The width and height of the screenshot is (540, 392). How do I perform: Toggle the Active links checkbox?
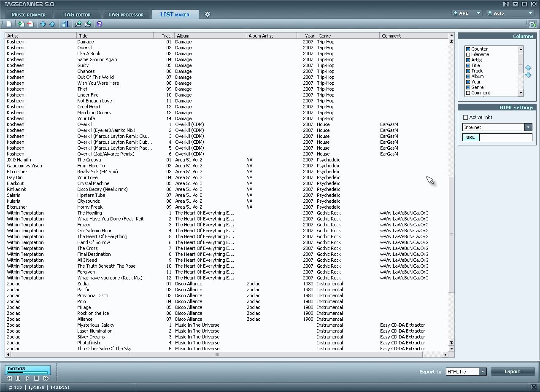click(466, 117)
